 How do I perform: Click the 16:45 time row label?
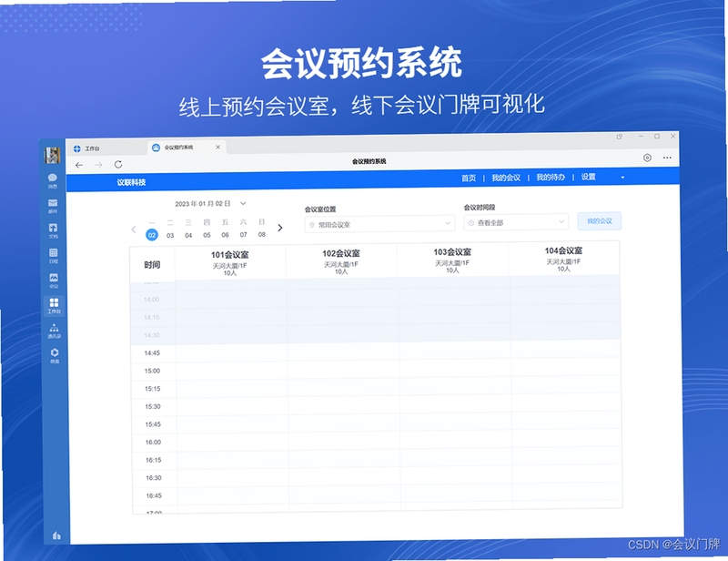click(154, 495)
